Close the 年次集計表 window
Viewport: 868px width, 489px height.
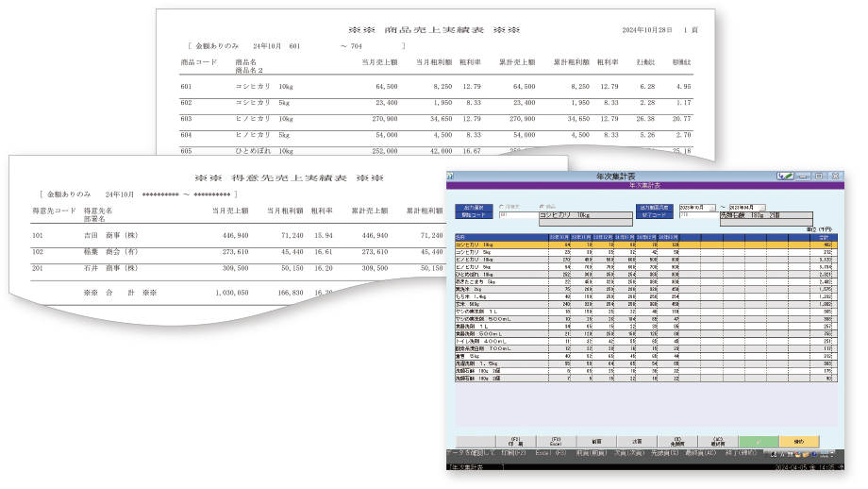837,176
